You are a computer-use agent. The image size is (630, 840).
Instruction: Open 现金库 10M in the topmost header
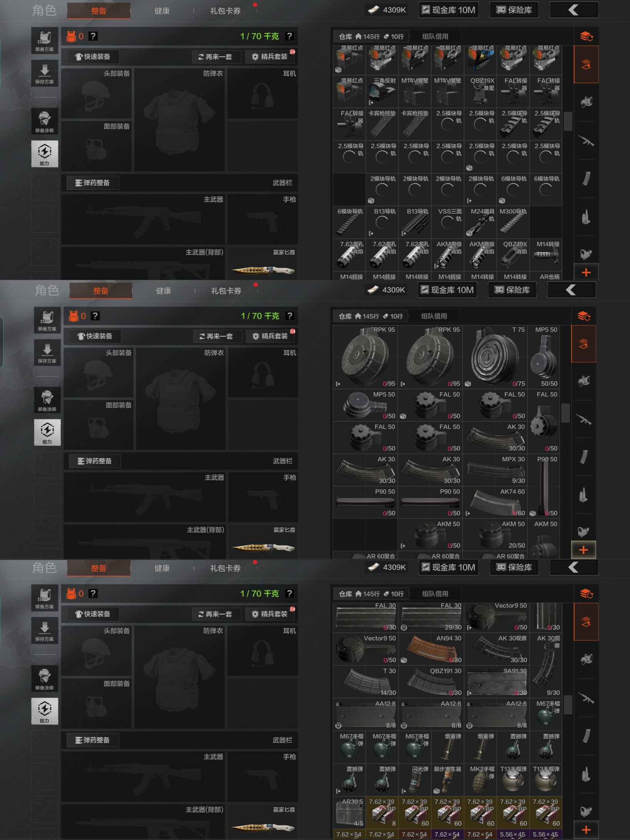(x=448, y=10)
